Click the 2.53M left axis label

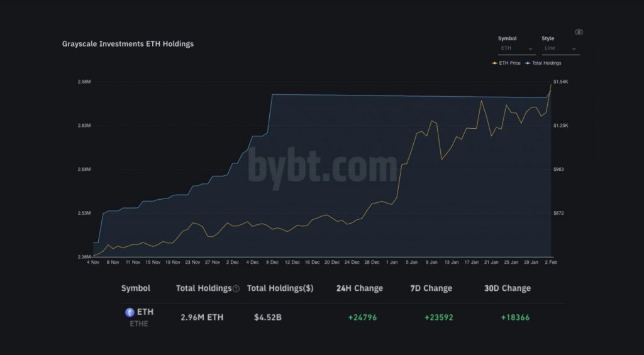coord(84,214)
